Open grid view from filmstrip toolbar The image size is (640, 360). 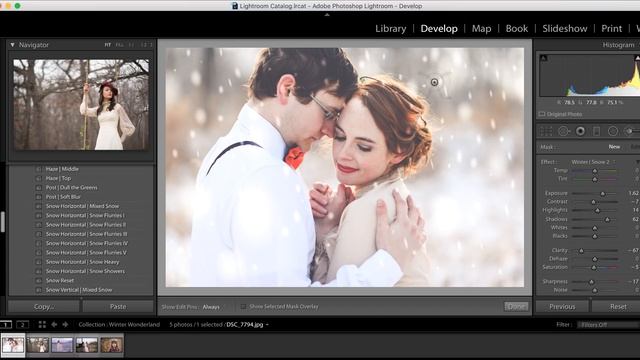click(x=42, y=324)
